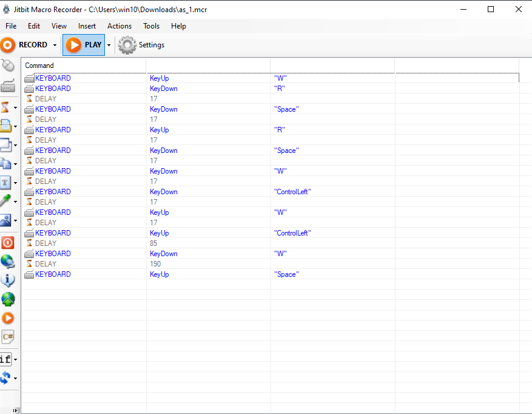Select the keyboard command icon in sidebar
This screenshot has width=532, height=414.
click(7, 86)
